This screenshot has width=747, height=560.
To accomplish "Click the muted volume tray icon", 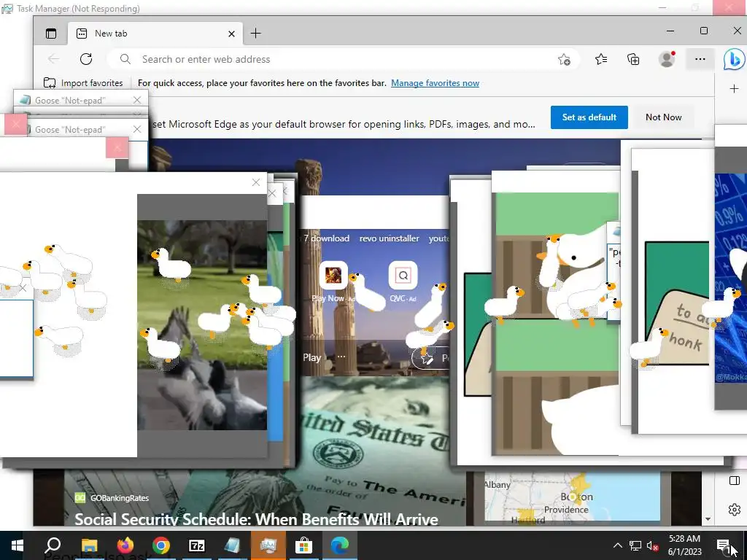I will click(652, 545).
